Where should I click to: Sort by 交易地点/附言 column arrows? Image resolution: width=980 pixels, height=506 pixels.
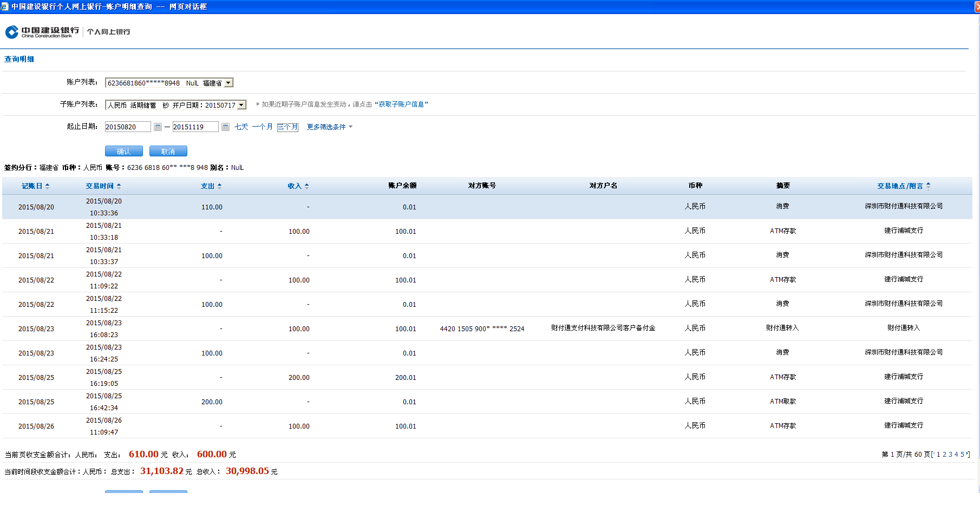point(928,186)
